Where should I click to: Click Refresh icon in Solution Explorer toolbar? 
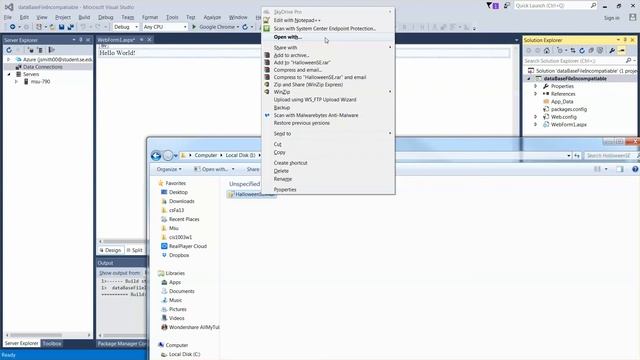tap(582, 51)
